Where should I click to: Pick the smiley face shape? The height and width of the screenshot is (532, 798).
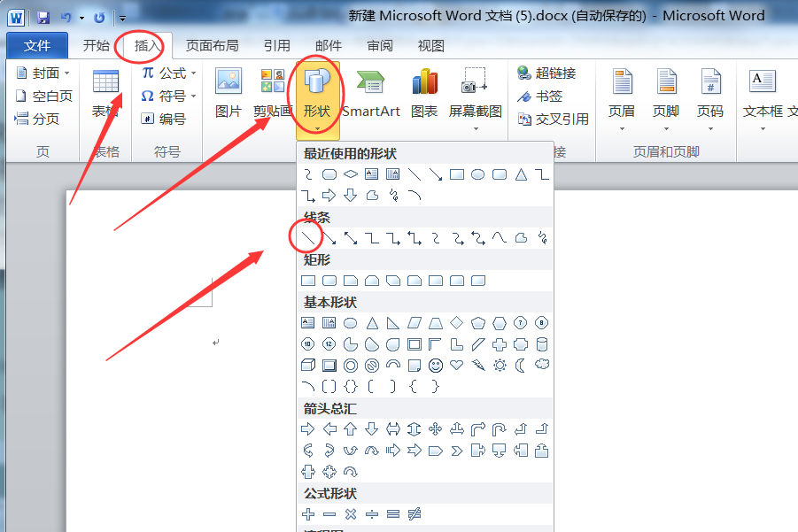436,365
